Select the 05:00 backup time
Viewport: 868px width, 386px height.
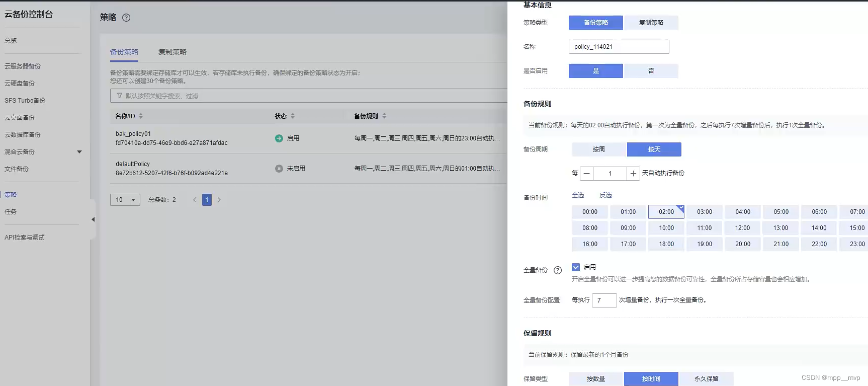click(x=781, y=212)
